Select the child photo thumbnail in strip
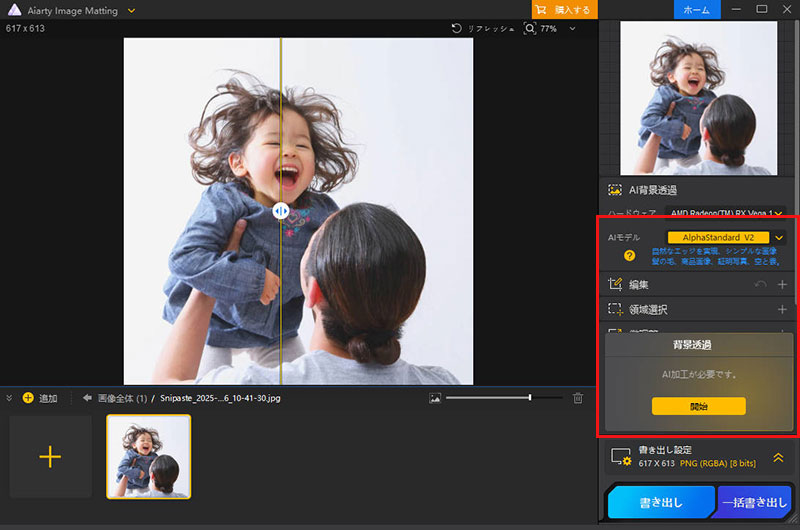This screenshot has height=530, width=800. 148,457
